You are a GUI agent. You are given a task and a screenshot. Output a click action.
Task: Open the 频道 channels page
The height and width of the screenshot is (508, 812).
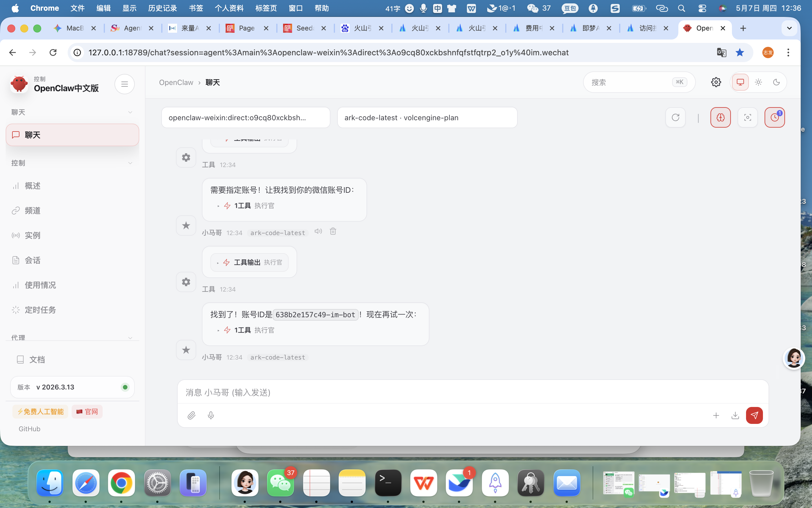[72, 211]
